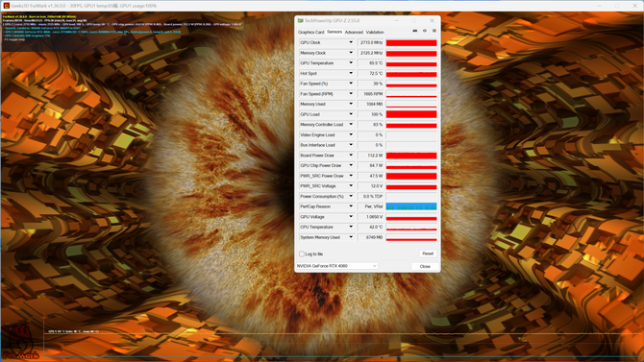Switch to the Graphics Card tab
Image resolution: width=644 pixels, height=362 pixels.
coord(310,32)
